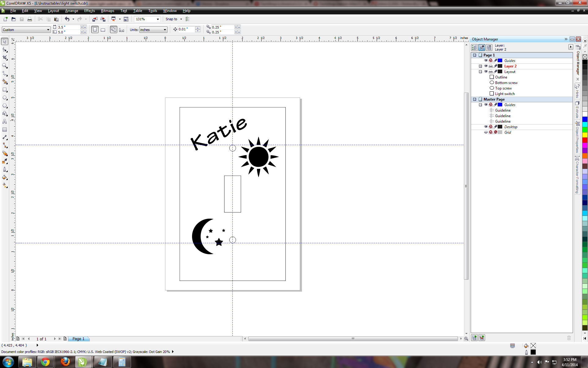
Task: Open the zoom level dropdown
Action: click(x=158, y=19)
